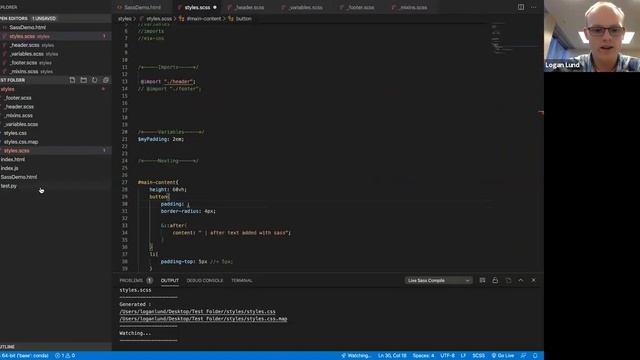
Task: Click the New Folder icon in explorer header
Action: pyautogui.click(x=83, y=80)
